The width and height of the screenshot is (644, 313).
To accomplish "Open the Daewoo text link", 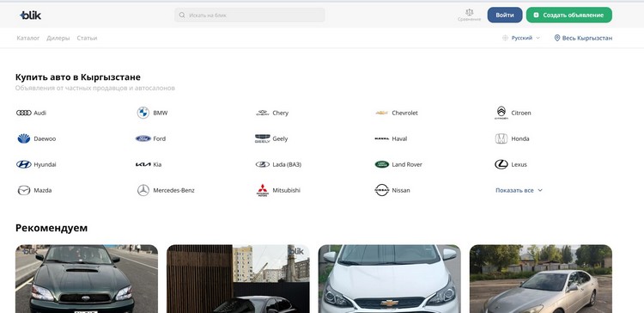I will pyautogui.click(x=45, y=138).
